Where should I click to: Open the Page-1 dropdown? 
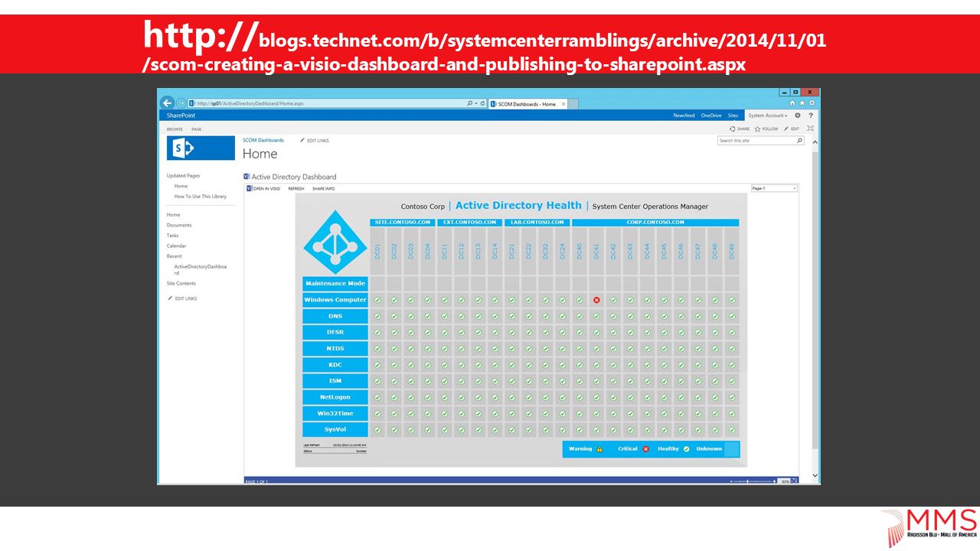pos(774,188)
